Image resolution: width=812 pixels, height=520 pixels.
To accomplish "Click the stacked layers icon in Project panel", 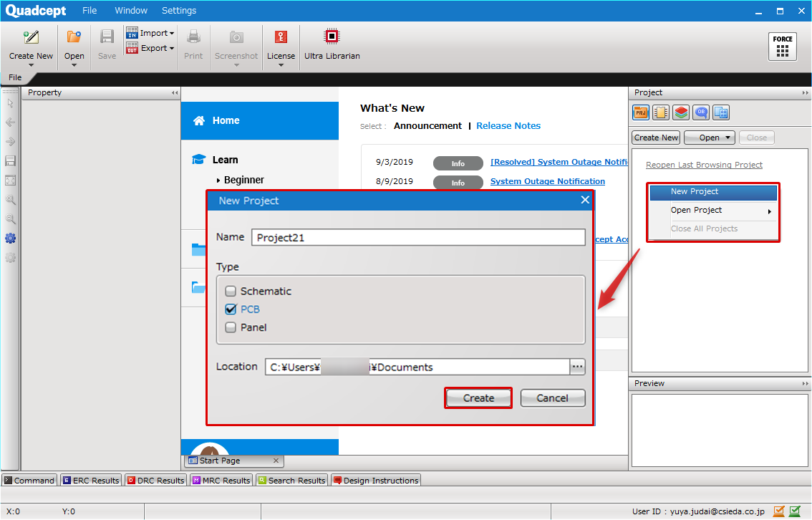I will click(681, 112).
